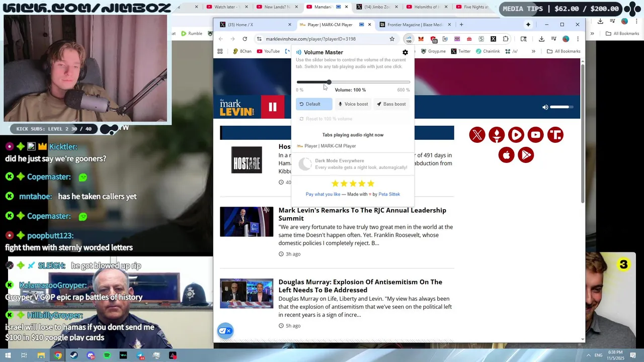This screenshot has width=644, height=362.
Task: Open the Douglas Murray antisemitism article
Action: click(x=360, y=286)
